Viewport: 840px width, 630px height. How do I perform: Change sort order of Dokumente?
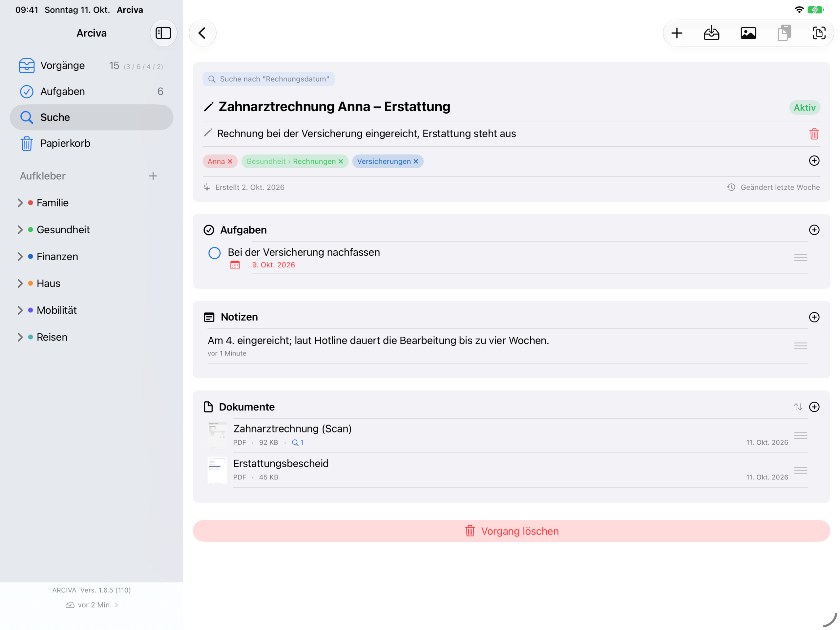click(798, 407)
